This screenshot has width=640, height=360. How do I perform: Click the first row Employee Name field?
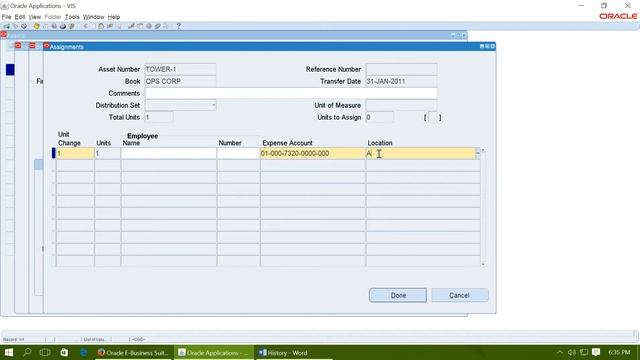pos(169,153)
